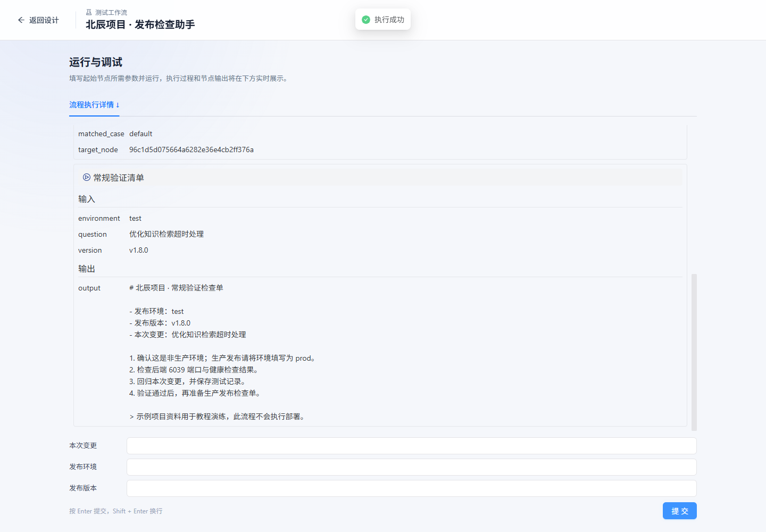Click the matched_case value default
This screenshot has width=766, height=532.
[141, 134]
